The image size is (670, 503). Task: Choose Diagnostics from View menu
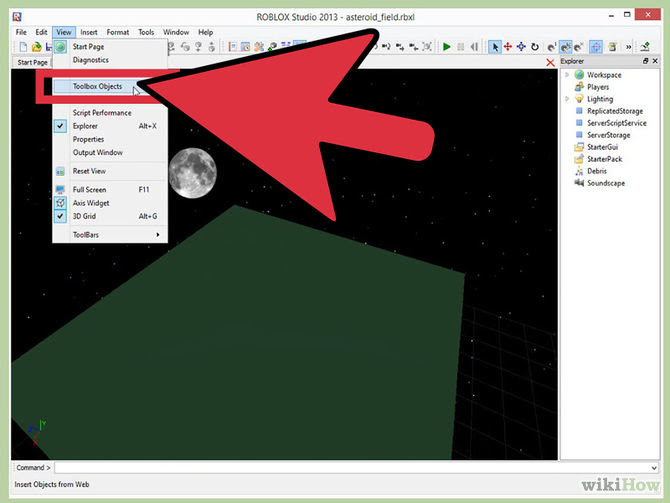click(x=110, y=60)
